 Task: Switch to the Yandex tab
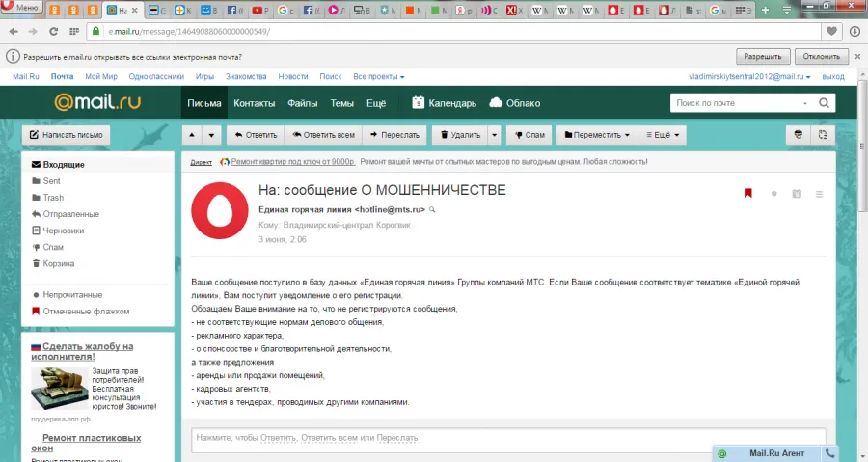click(463, 10)
